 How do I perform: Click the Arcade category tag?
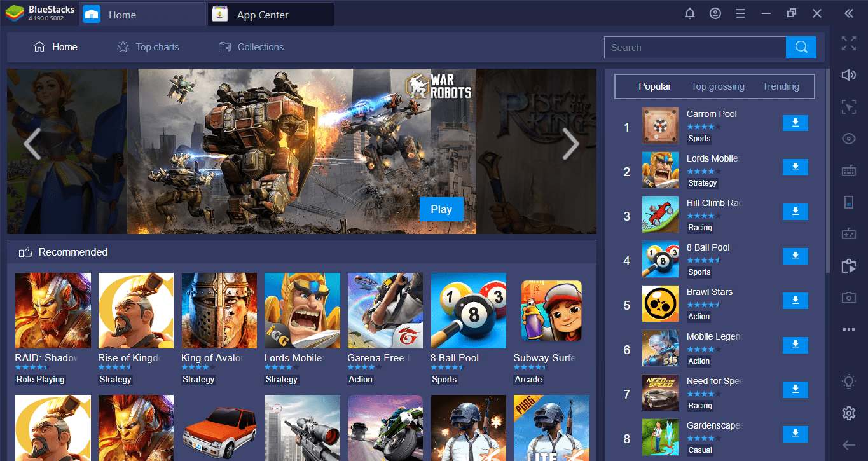[528, 380]
